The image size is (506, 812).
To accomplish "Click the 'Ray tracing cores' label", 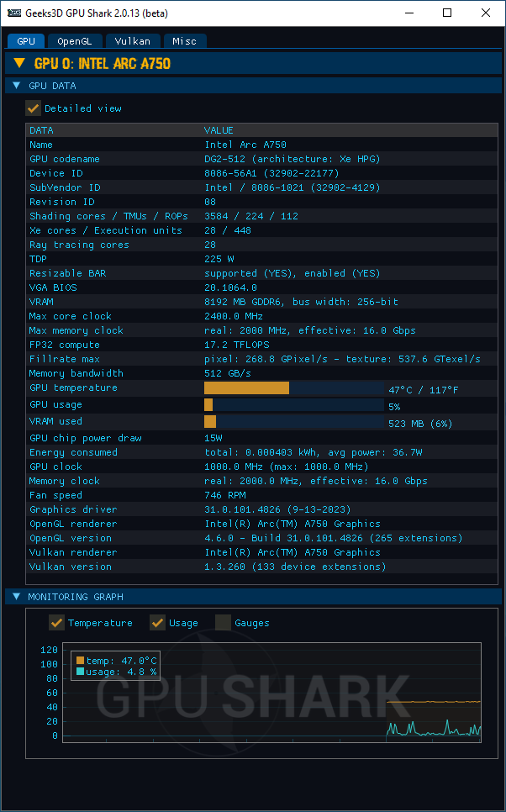I will tap(79, 245).
